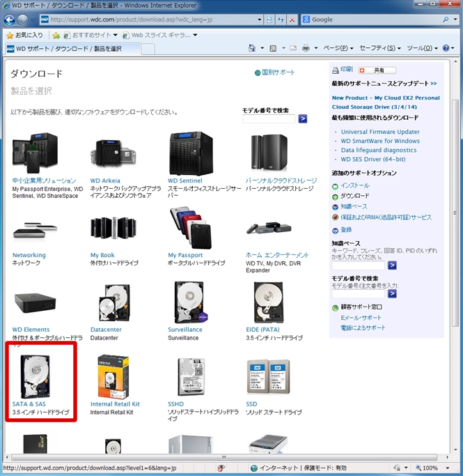
Task: Open the WD Sentinel server image
Action: [191, 153]
